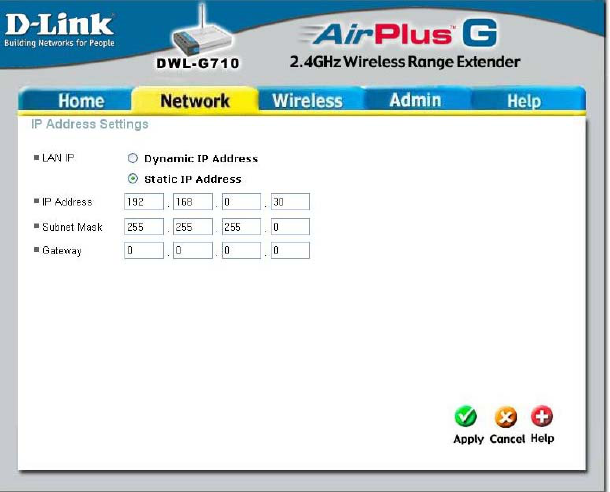Click Subnet Mask third octet field

(242, 226)
